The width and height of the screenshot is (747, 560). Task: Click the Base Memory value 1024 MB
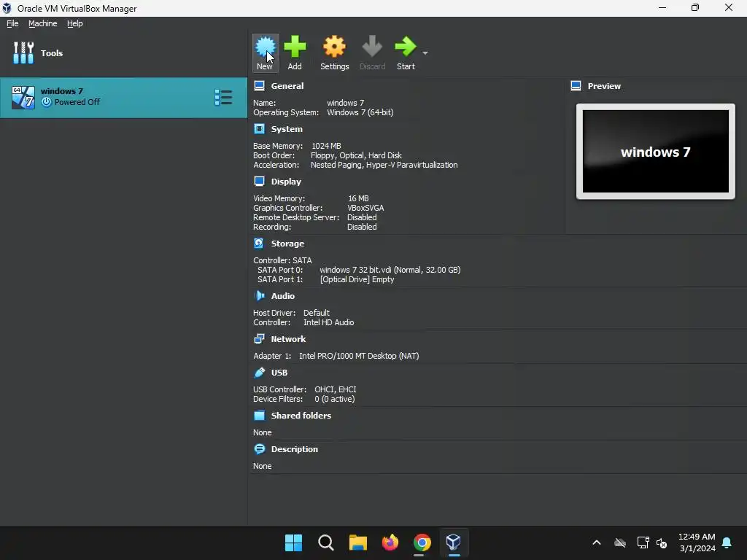326,146
